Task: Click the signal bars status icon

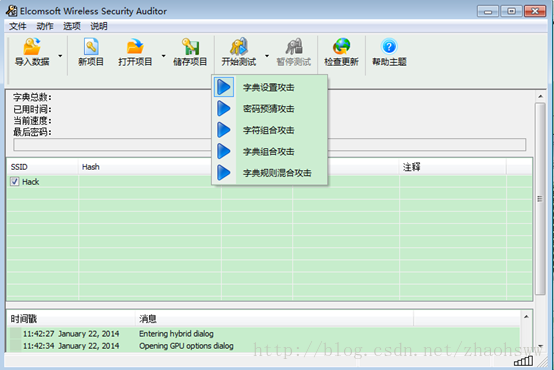Action: [523, 361]
